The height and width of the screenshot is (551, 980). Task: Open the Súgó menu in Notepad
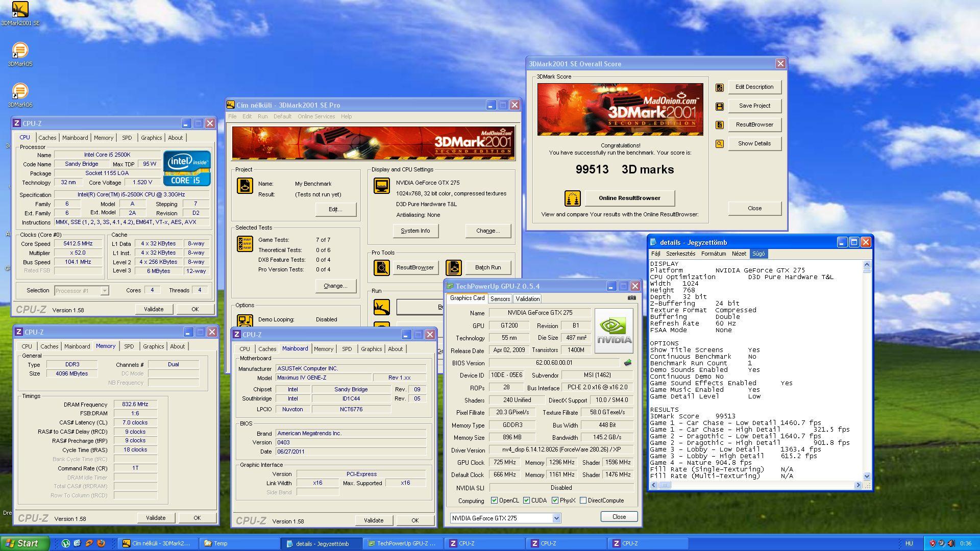point(758,254)
